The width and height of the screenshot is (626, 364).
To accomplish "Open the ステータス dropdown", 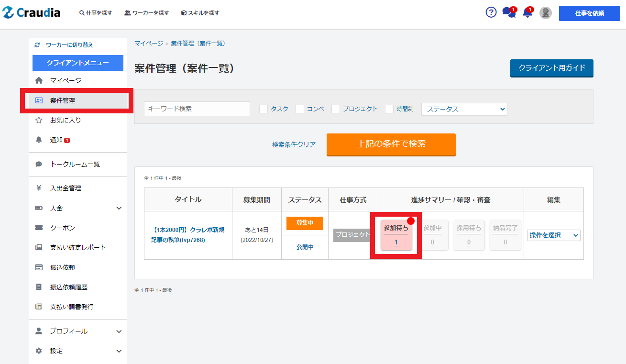I will (x=464, y=109).
